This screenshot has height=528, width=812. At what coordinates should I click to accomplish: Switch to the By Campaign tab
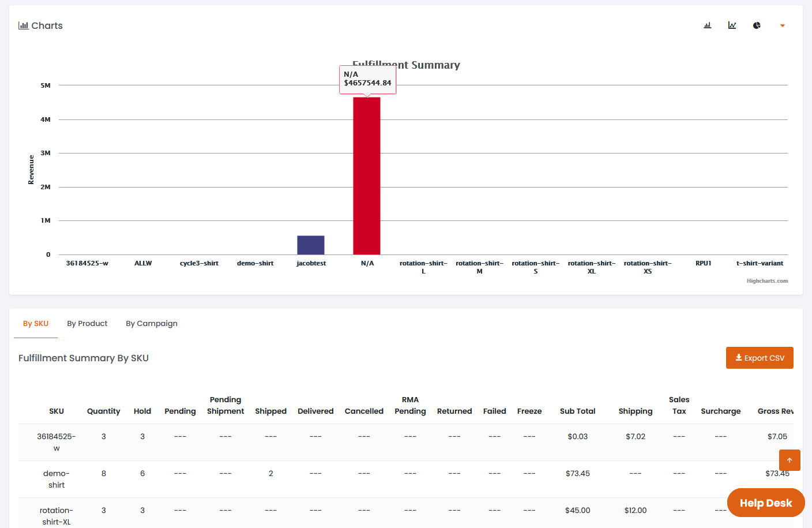(x=152, y=324)
